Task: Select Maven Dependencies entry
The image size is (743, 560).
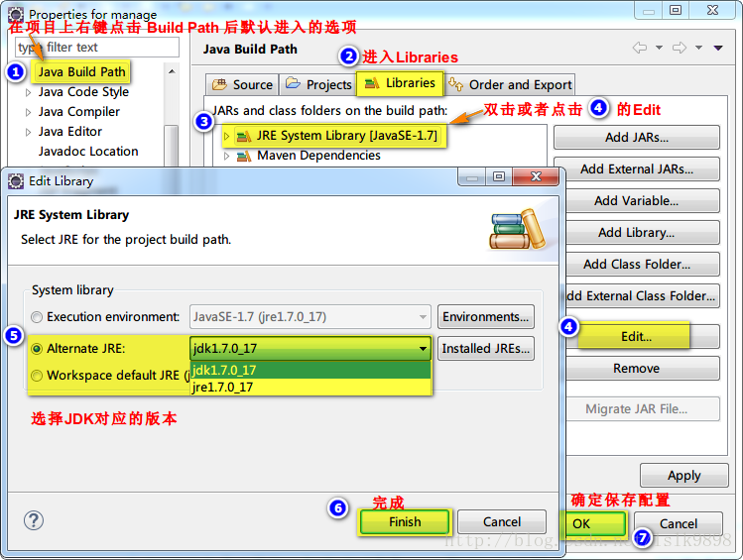Action: click(x=318, y=156)
